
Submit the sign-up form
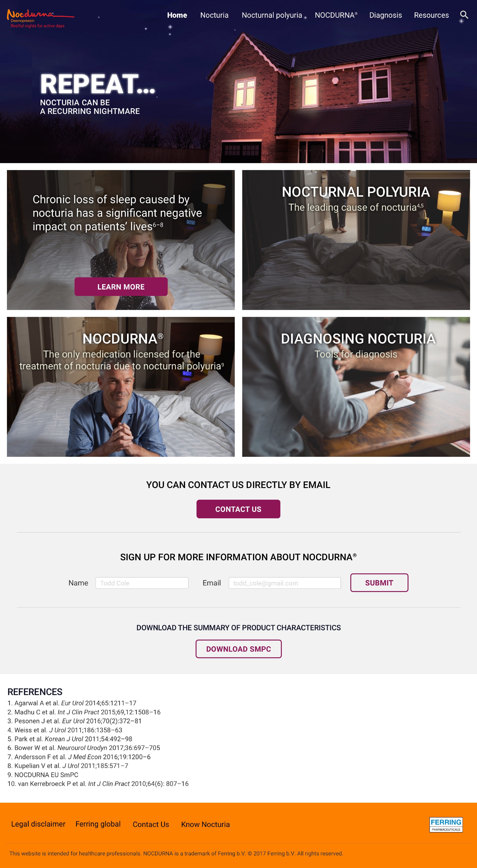[379, 583]
